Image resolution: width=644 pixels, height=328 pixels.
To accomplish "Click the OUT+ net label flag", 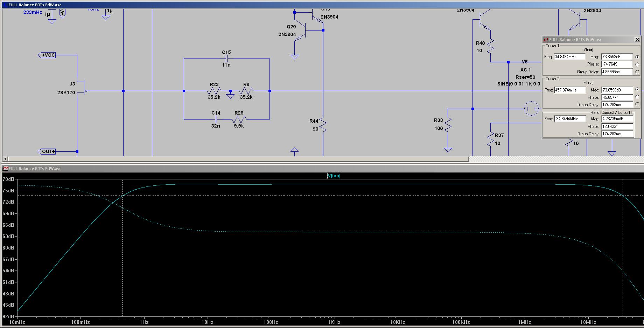I will click(47, 151).
